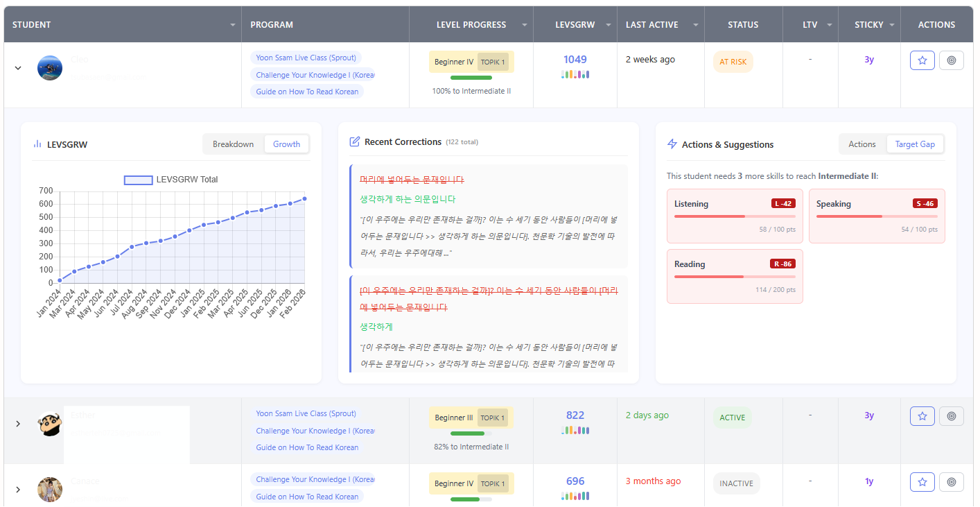Screen dimensions: 980x507
Task: Select the Growth chart toggle
Action: point(286,144)
